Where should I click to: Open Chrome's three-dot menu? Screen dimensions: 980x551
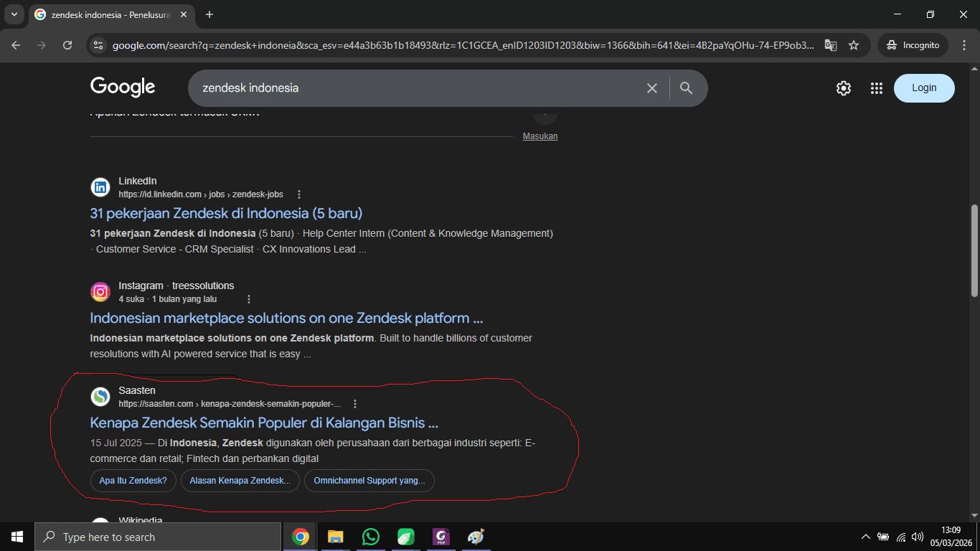click(x=964, y=45)
